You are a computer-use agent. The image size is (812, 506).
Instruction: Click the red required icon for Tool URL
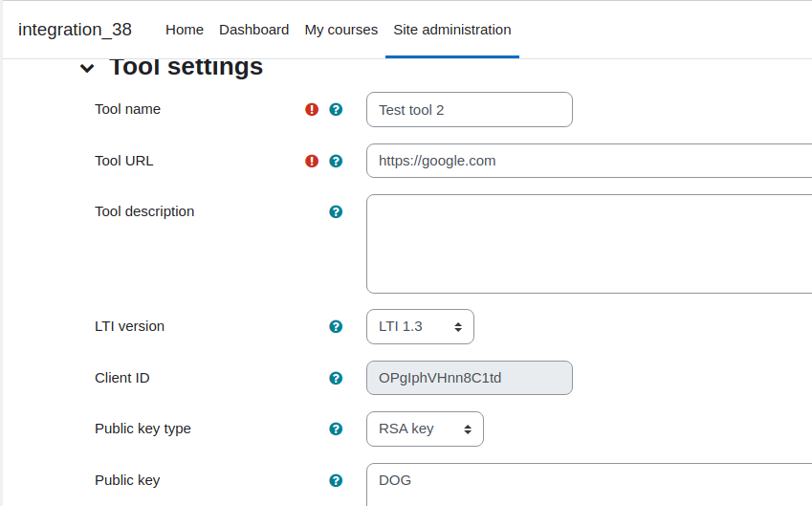pyautogui.click(x=311, y=161)
